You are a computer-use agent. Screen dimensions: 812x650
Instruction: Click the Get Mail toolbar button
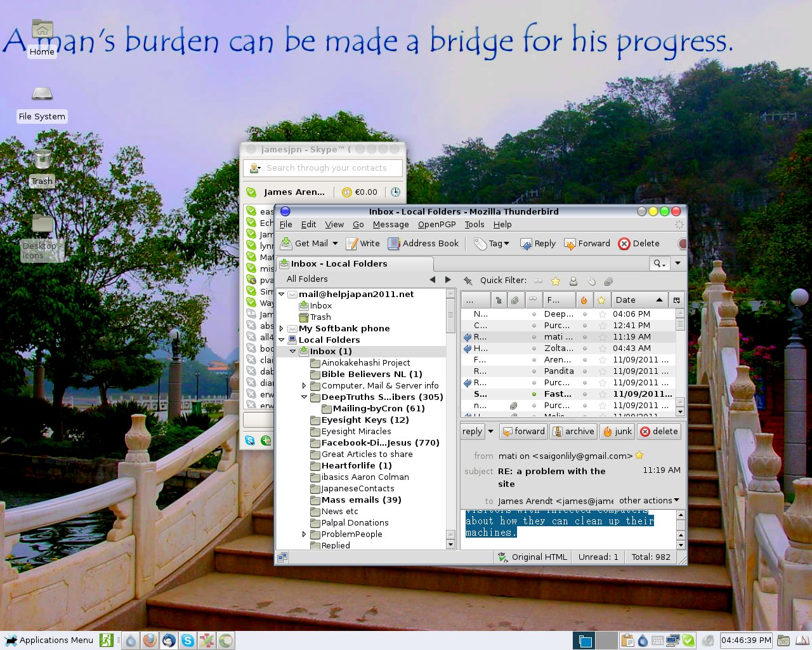pos(304,243)
